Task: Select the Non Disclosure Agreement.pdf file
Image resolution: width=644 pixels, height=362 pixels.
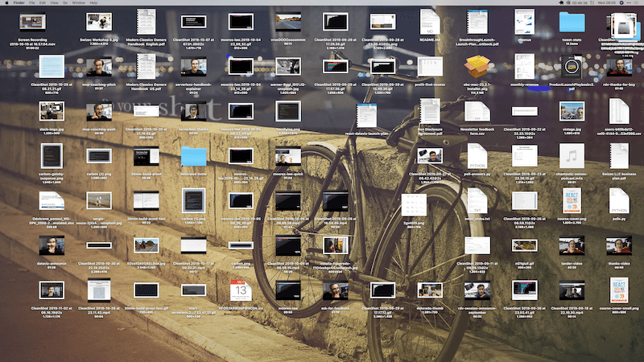Action: pyautogui.click(x=430, y=111)
